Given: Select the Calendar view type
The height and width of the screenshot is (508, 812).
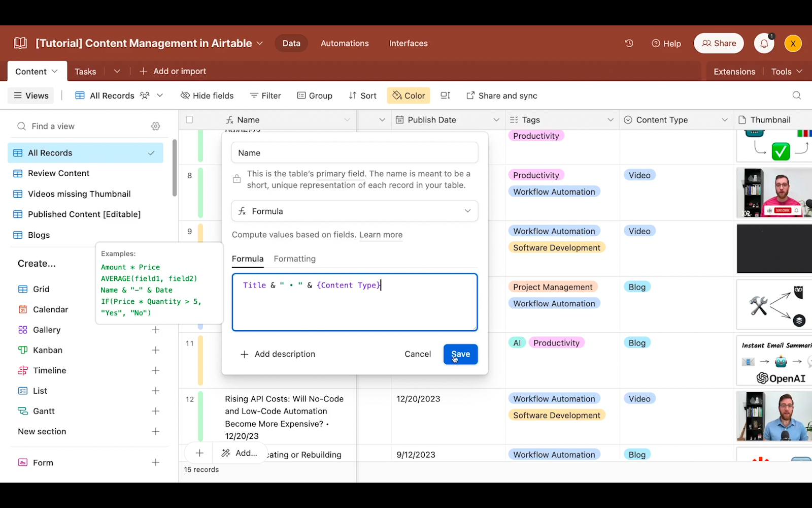Looking at the screenshot, I should pyautogui.click(x=50, y=309).
